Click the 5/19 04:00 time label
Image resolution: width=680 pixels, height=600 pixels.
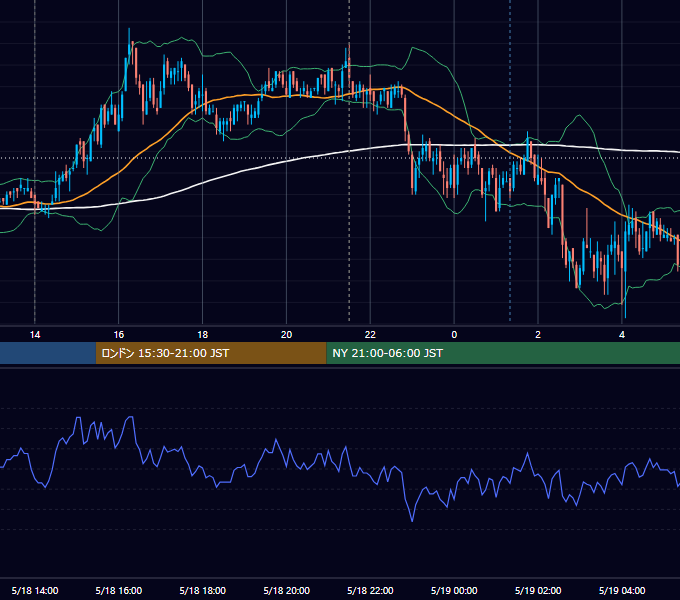click(622, 590)
